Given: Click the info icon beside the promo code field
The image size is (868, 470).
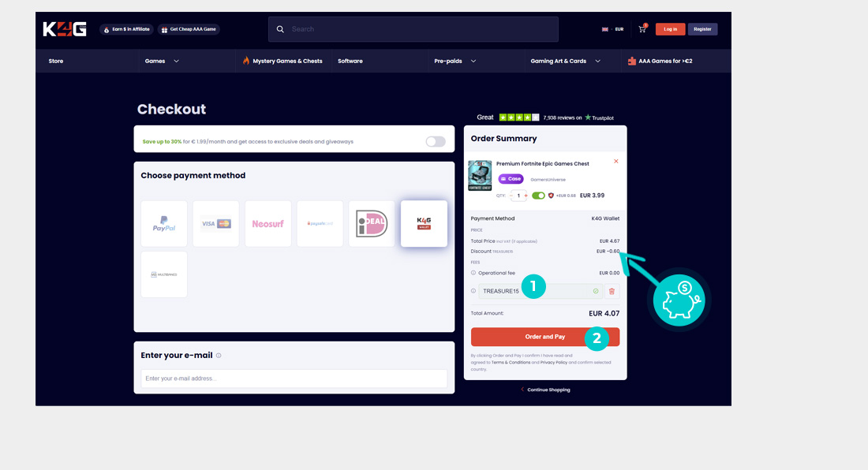Looking at the screenshot, I should [x=473, y=291].
